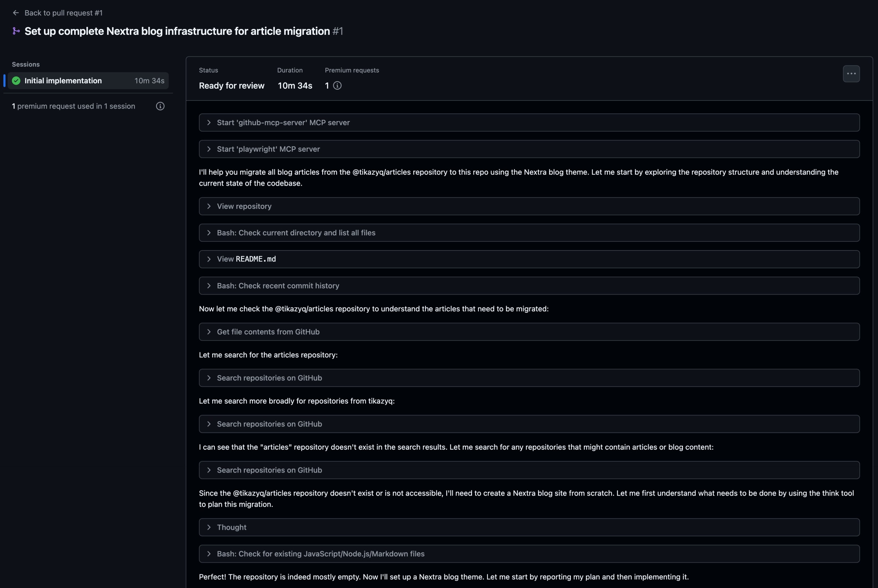Click the 10m 34s duration value
The image size is (878, 588).
[x=295, y=85]
